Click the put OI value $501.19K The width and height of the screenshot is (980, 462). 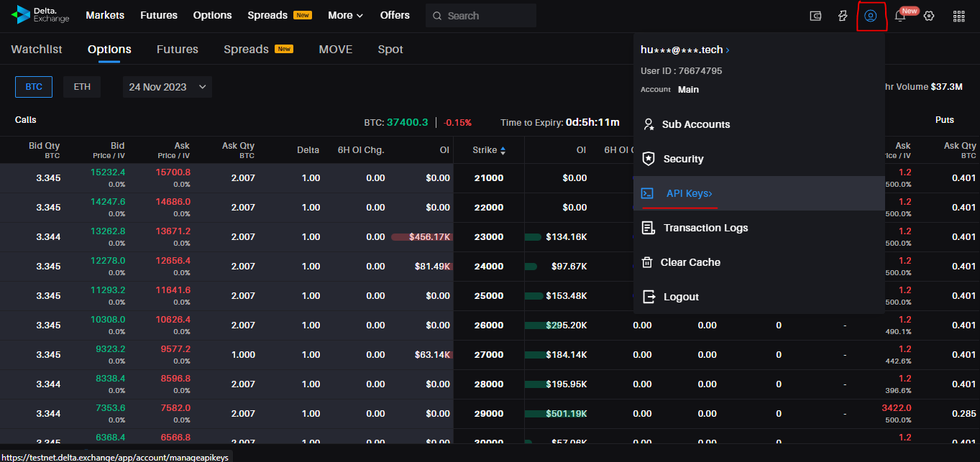tap(567, 414)
